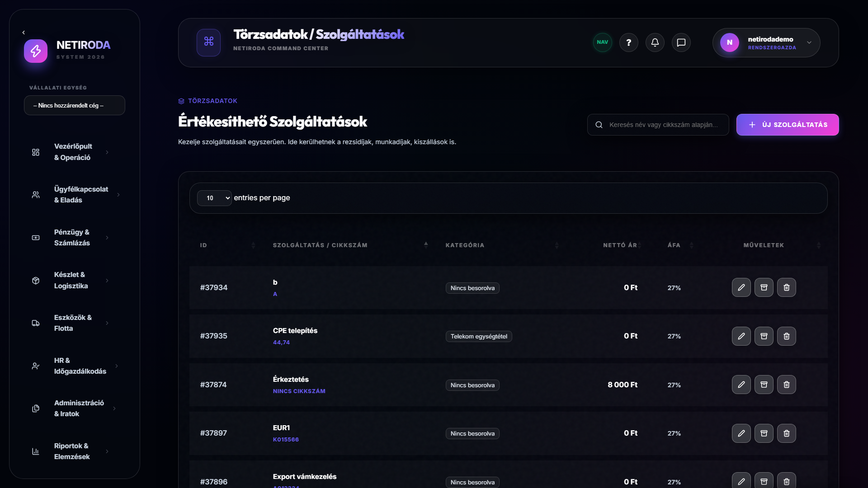
Task: Archive the CPE telepítés service
Action: point(764,336)
